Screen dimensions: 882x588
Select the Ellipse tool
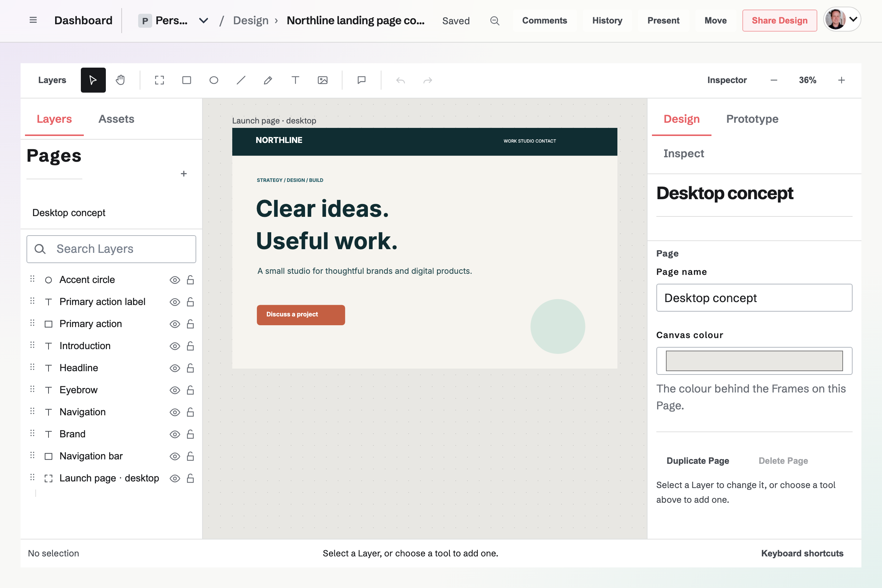tap(214, 80)
